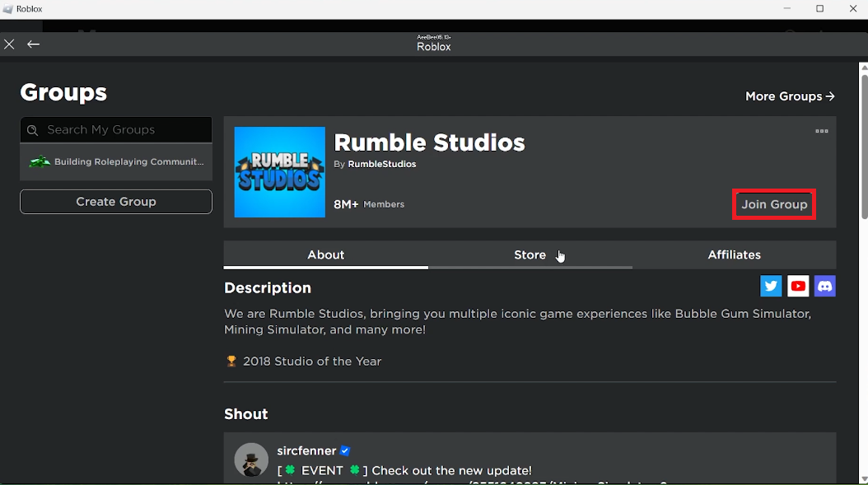Minimize the Roblox window

pyautogui.click(x=786, y=9)
